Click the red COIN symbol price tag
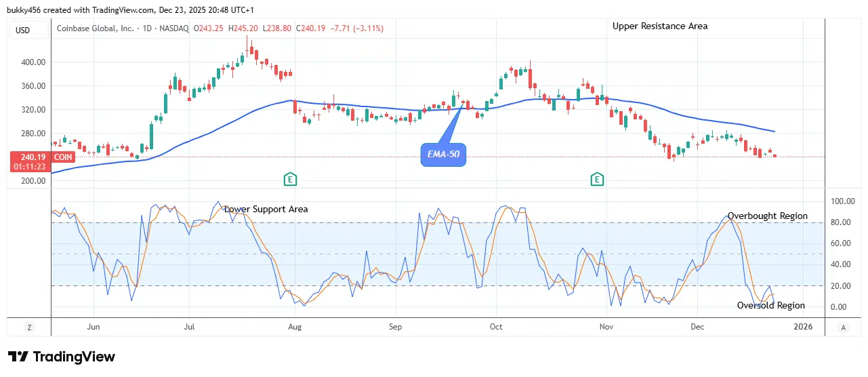 (64, 157)
